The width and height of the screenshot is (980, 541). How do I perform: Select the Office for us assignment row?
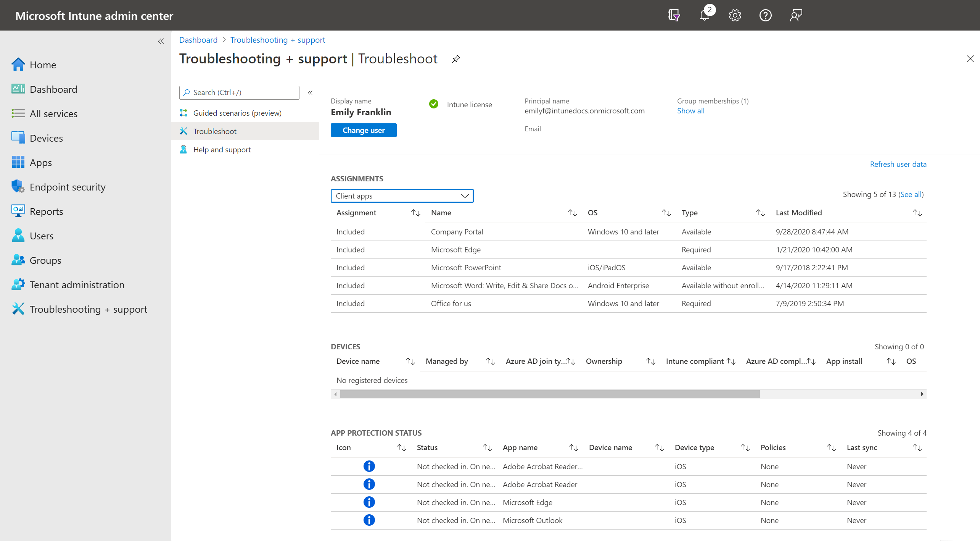(628, 304)
